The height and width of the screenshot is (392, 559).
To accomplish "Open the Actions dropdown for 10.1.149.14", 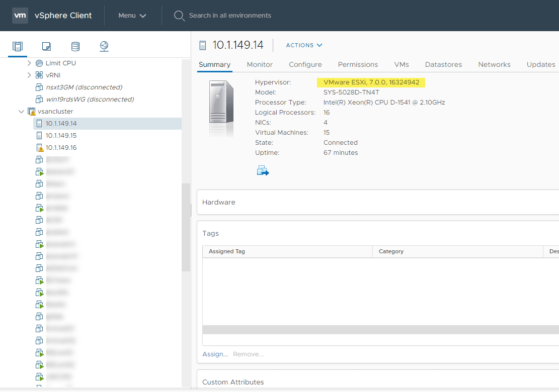I will coord(304,45).
